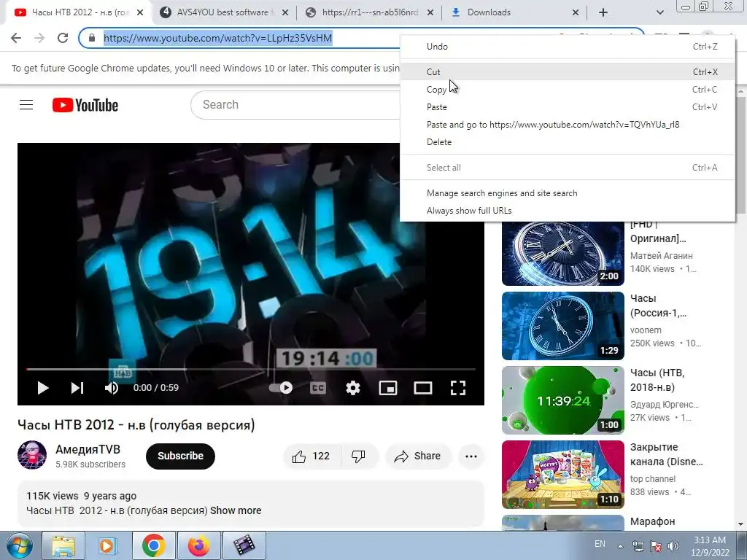Image resolution: width=747 pixels, height=560 pixels.
Task: Expand description with Show more
Action: tap(236, 510)
